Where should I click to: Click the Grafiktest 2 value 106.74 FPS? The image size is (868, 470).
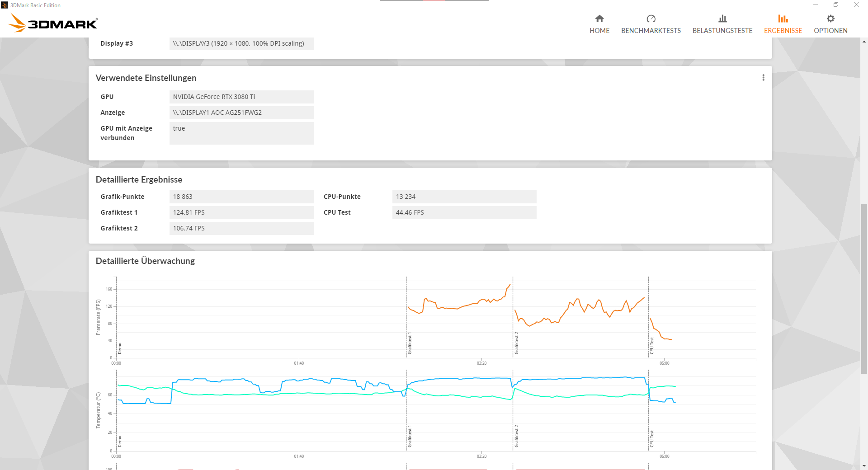click(x=241, y=228)
